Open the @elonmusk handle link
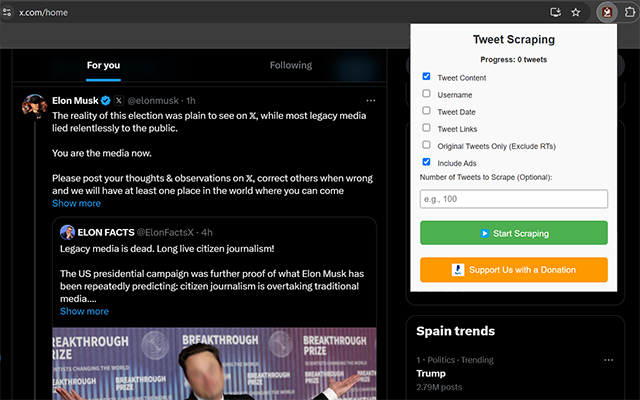 153,100
